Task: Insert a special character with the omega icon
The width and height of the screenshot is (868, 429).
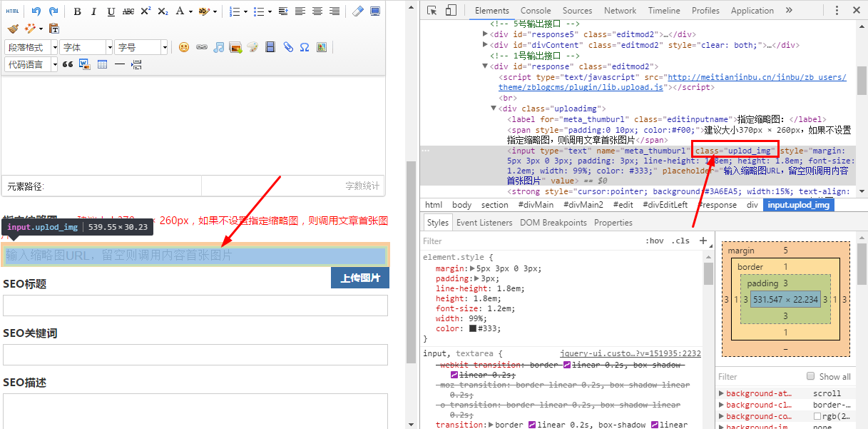Action: tap(305, 47)
